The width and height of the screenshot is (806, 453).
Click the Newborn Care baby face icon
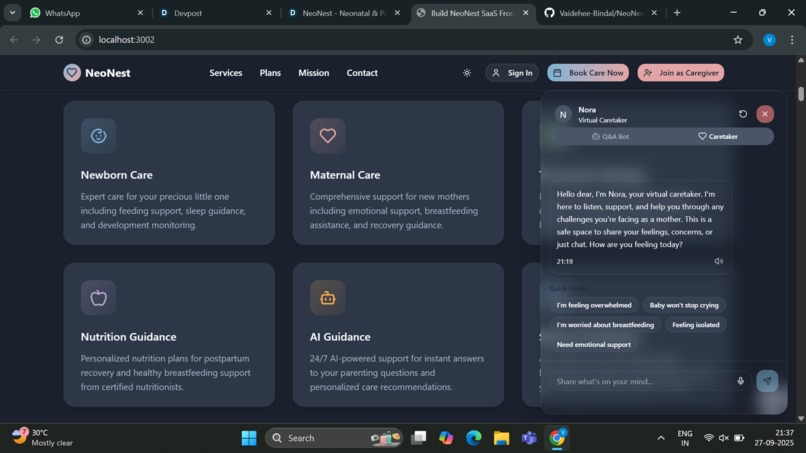point(98,136)
